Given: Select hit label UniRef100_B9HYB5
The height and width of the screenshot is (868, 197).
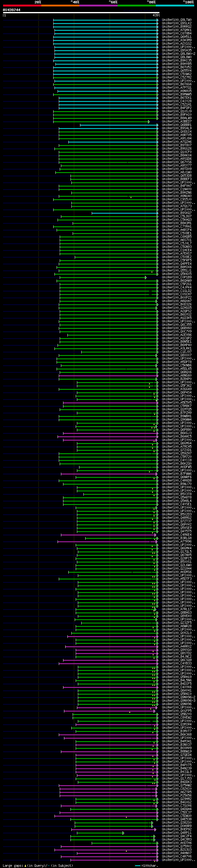Looking at the screenshot, I should pyautogui.click(x=176, y=64).
